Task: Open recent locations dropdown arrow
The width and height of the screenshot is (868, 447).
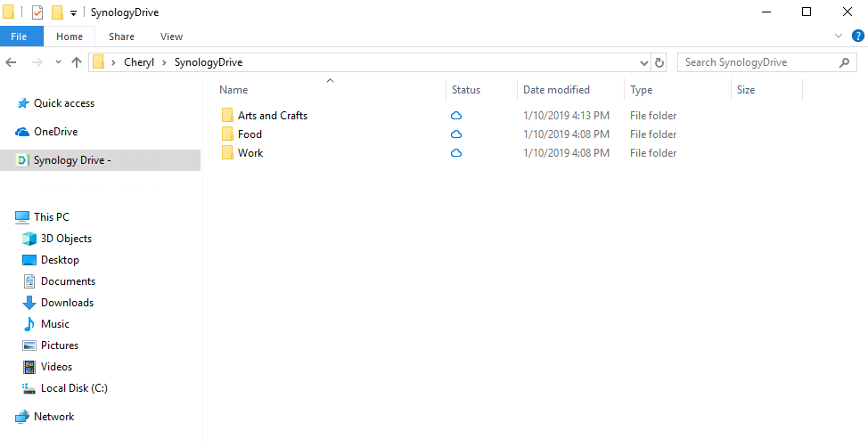Action: pyautogui.click(x=58, y=62)
